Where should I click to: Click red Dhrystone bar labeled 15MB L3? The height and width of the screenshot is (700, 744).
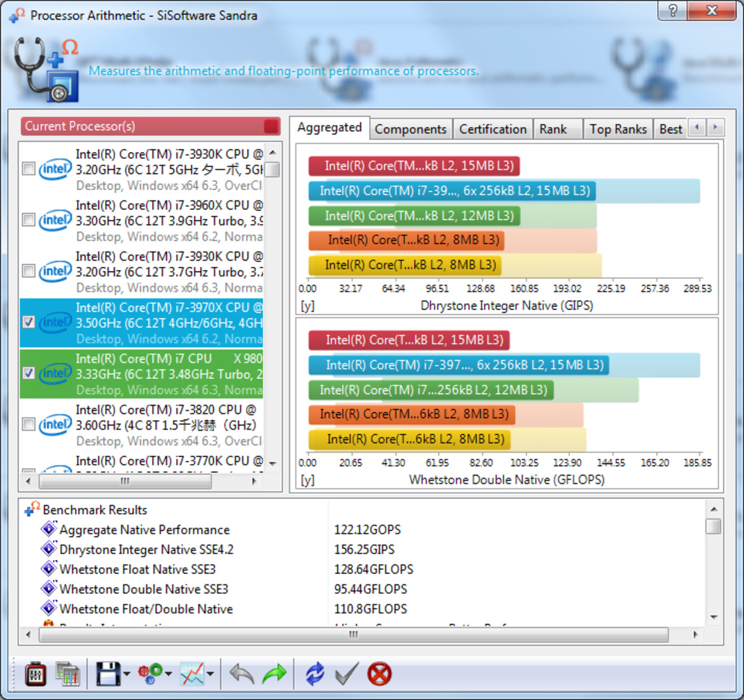(x=414, y=166)
